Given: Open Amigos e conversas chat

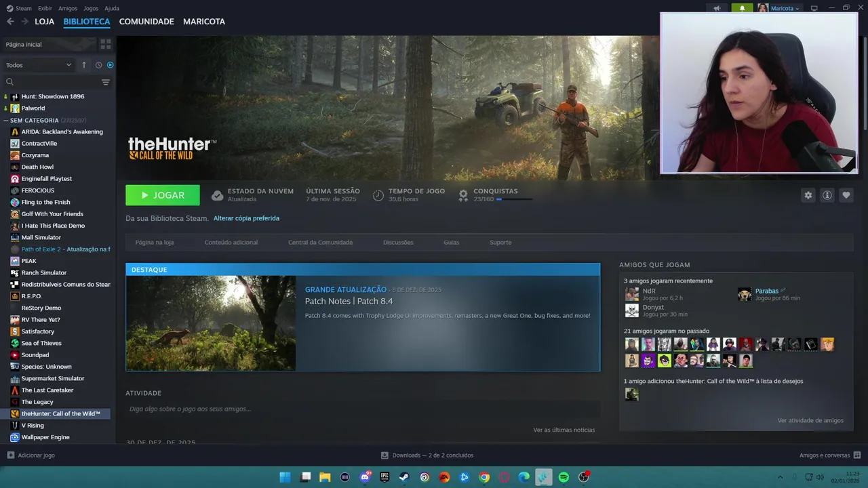Looking at the screenshot, I should (830, 455).
